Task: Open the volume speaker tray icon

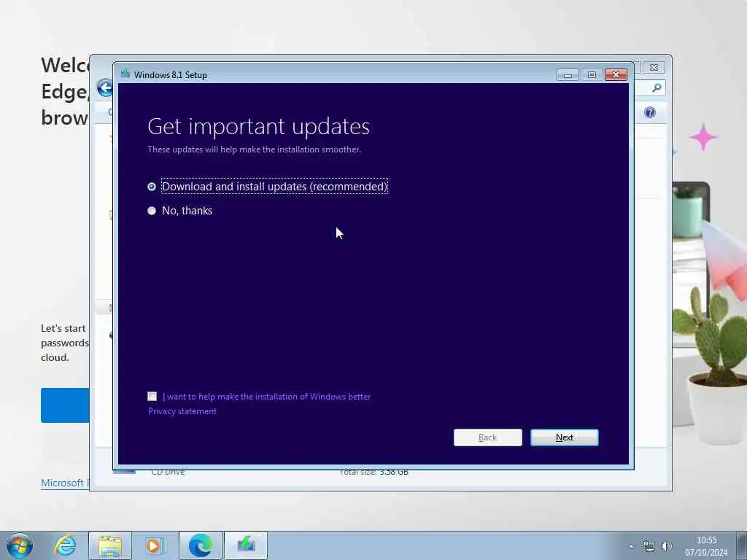Action: 667,546
